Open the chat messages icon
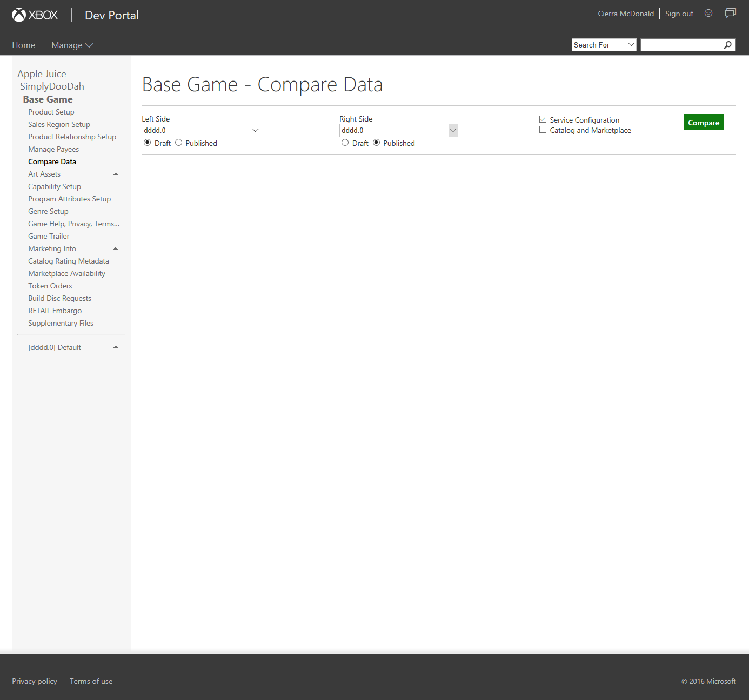Screen dimensions: 749x700 [x=731, y=13]
